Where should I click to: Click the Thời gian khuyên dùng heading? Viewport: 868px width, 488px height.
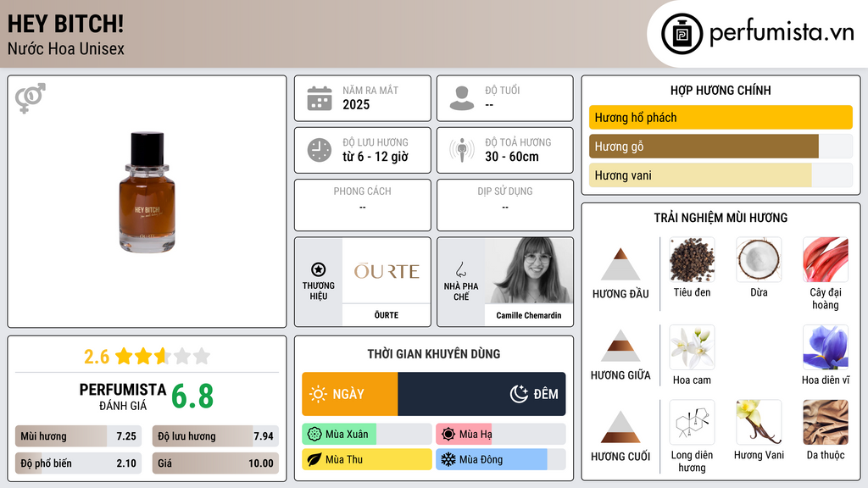[x=434, y=353]
